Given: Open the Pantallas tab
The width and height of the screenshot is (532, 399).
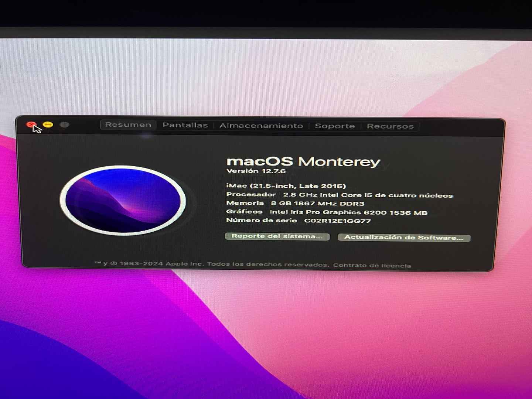Looking at the screenshot, I should [185, 125].
